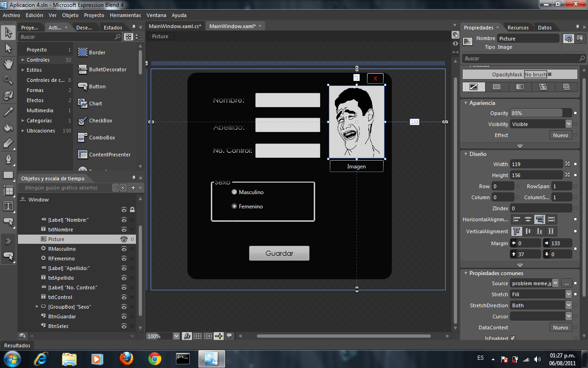Screen dimensions: 588x368
Task: Click Nuevo button beside DataContext
Action: (x=560, y=328)
